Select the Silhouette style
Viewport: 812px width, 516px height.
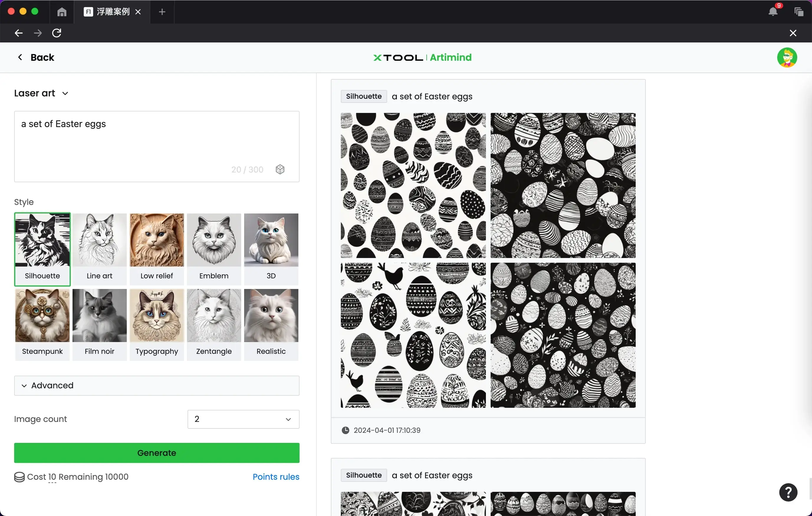pyautogui.click(x=42, y=249)
